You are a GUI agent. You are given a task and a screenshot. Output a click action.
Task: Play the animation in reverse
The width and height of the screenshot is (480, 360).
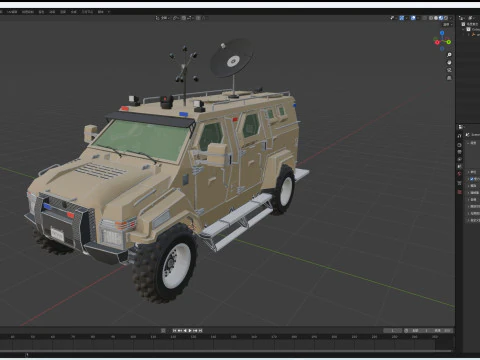click(185, 330)
